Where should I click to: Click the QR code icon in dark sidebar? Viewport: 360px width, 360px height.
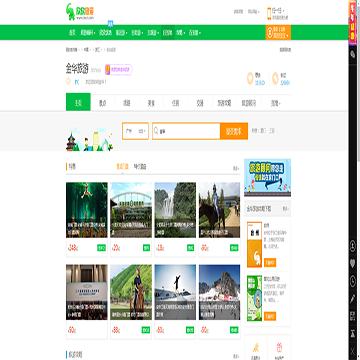[x=353, y=316]
